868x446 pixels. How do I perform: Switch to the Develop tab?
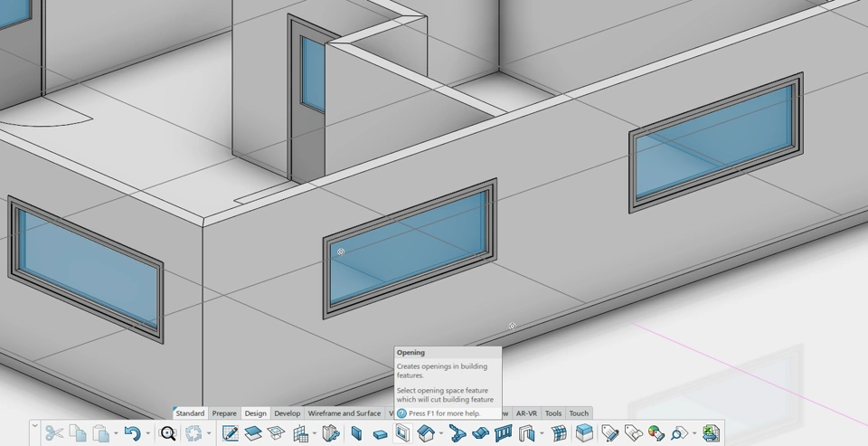pyautogui.click(x=288, y=413)
